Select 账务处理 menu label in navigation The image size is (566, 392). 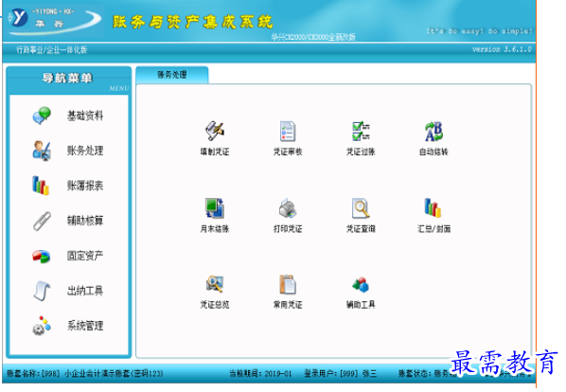85,151
